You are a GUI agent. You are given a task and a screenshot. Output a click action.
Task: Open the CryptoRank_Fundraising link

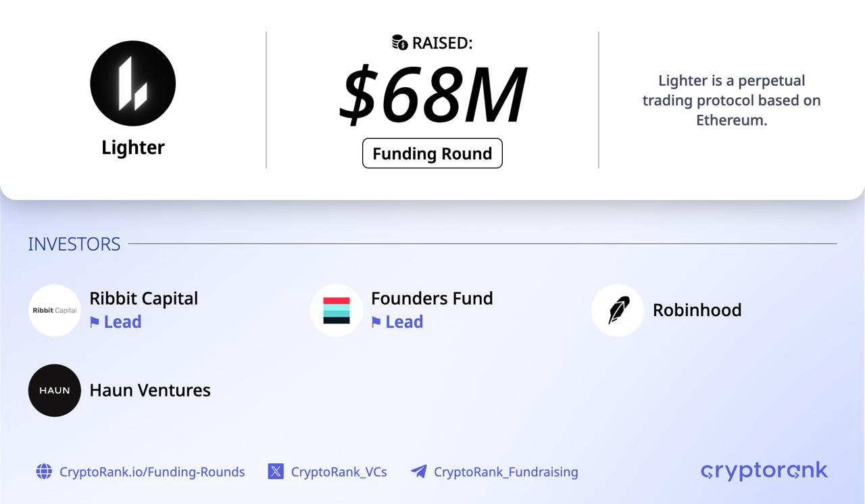505,472
